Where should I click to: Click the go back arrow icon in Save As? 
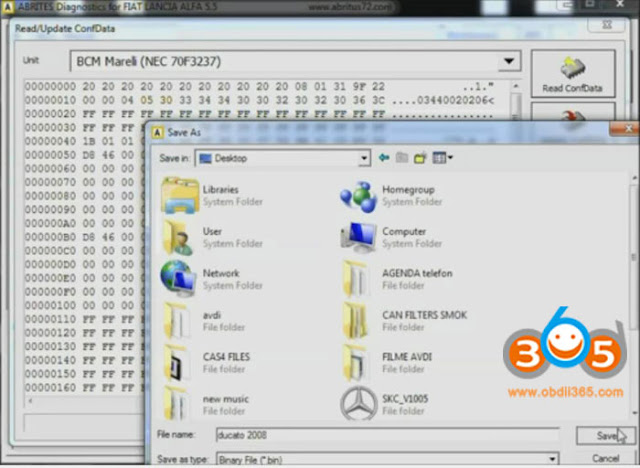[384, 157]
